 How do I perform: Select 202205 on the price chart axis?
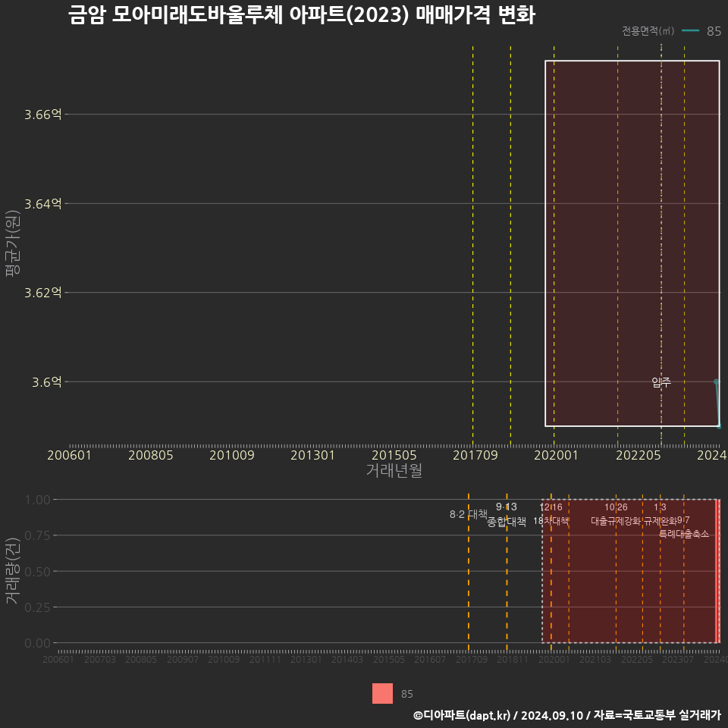(638, 455)
